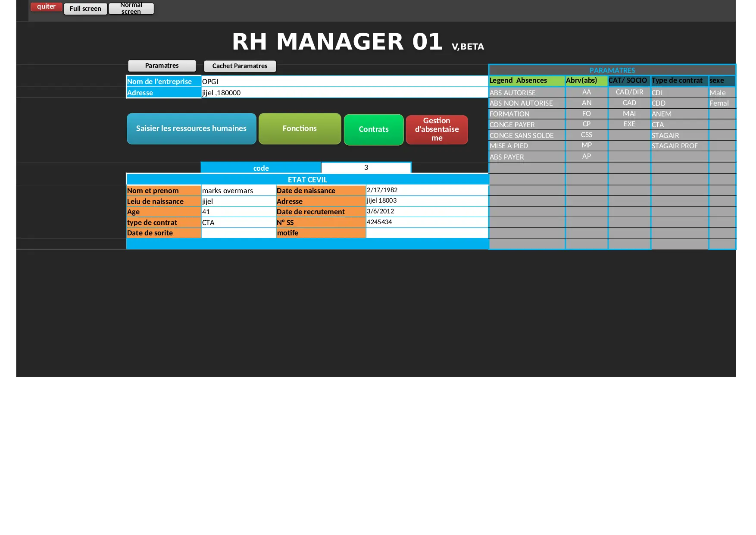Click the date of birth value 2/17/1982
This screenshot has width=756, height=535.
coord(427,190)
